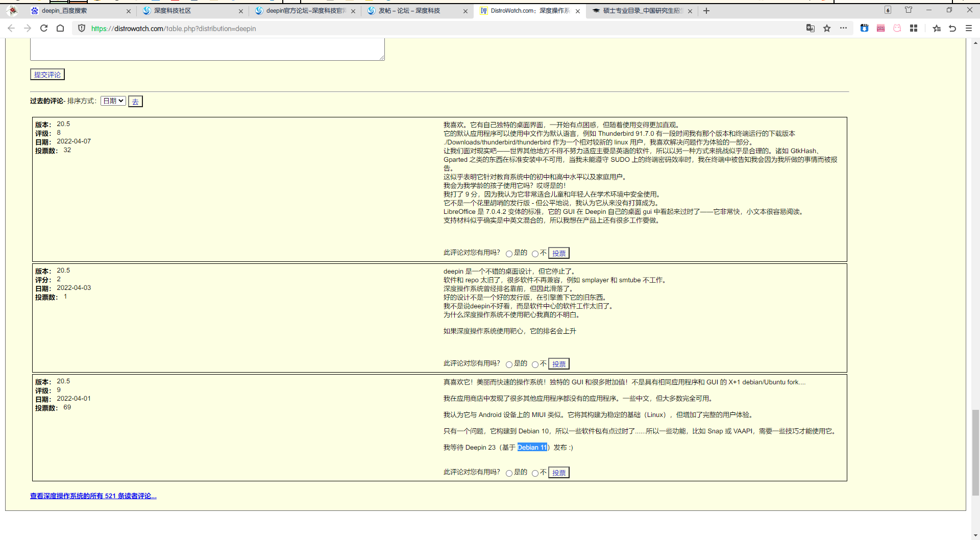Select 不 radio for the second comment
Screen dimensions: 980x540
[x=535, y=364]
